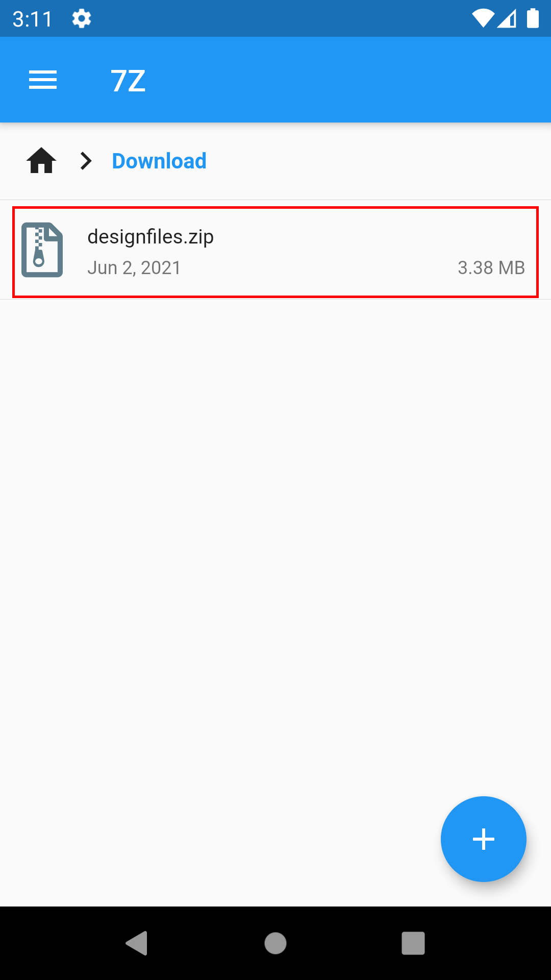
Task: Tap the Android home circle button
Action: point(275,943)
